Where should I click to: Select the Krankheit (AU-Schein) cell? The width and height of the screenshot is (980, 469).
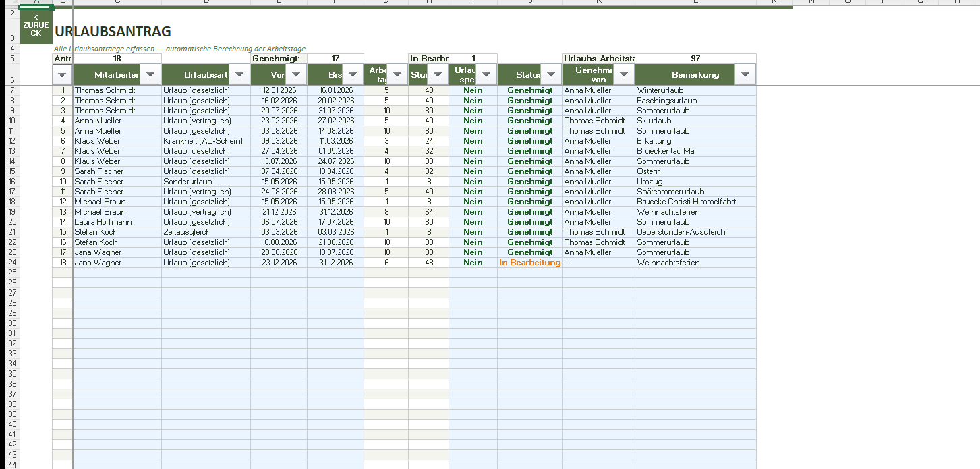(x=206, y=141)
